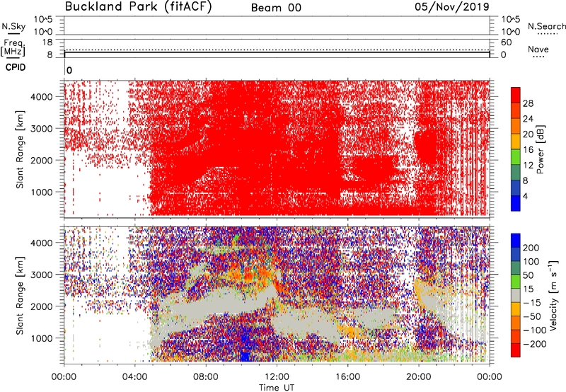This screenshot has height=392, width=566.
Task: Select the 24 label on the Power colorbar
Action: (x=528, y=119)
